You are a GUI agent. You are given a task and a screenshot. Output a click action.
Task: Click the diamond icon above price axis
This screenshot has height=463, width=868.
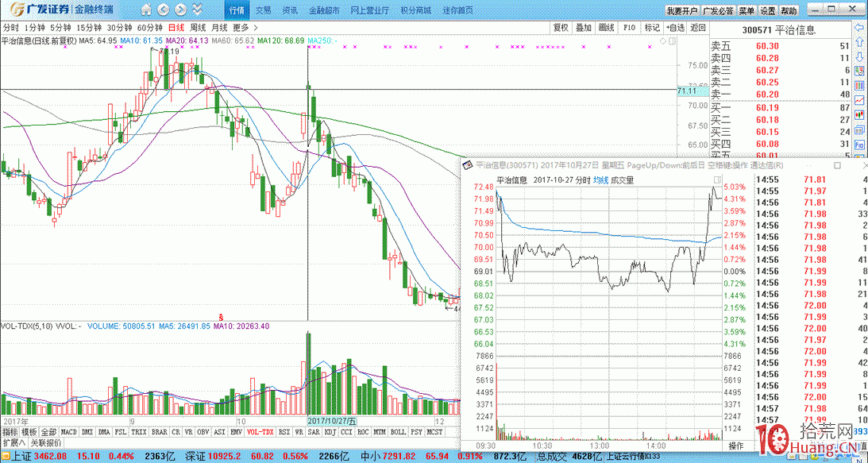662,41
